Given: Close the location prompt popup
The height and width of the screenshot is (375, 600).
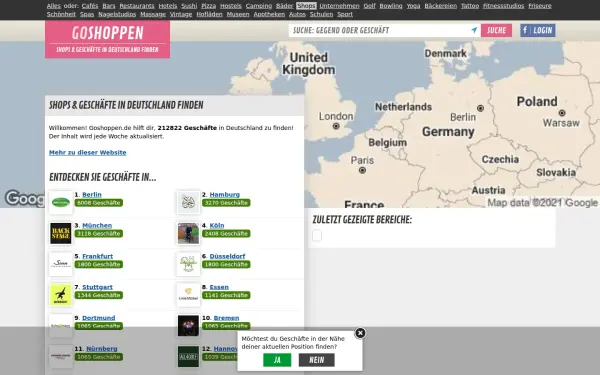Looking at the screenshot, I should [x=360, y=333].
